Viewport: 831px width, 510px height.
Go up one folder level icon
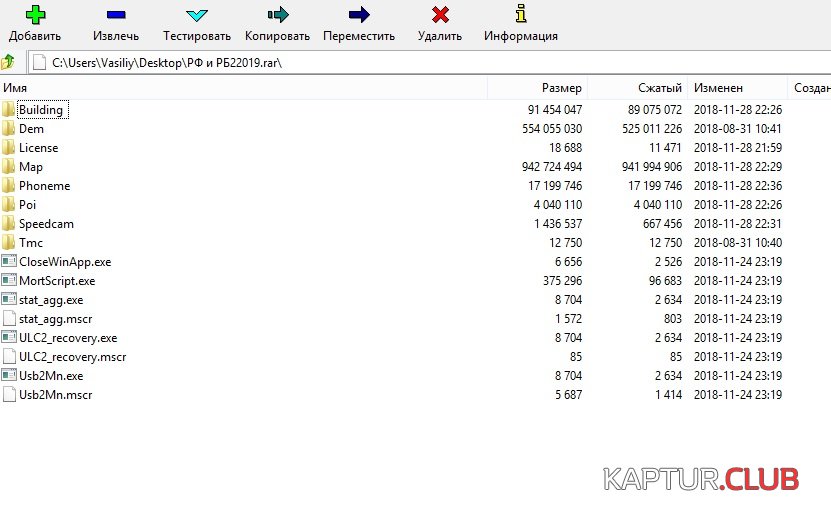point(9,62)
